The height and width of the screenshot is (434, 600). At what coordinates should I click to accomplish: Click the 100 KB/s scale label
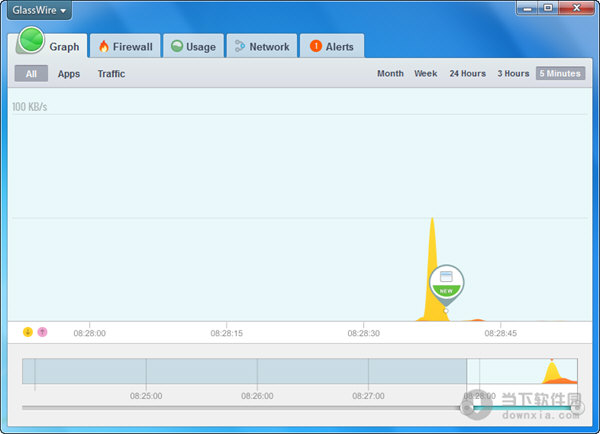[x=29, y=107]
